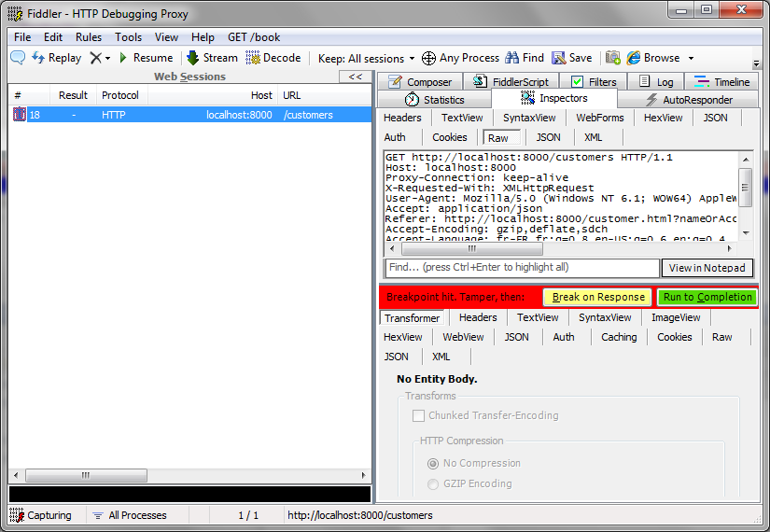Click Run to Completion button
770x532 pixels.
(x=707, y=297)
